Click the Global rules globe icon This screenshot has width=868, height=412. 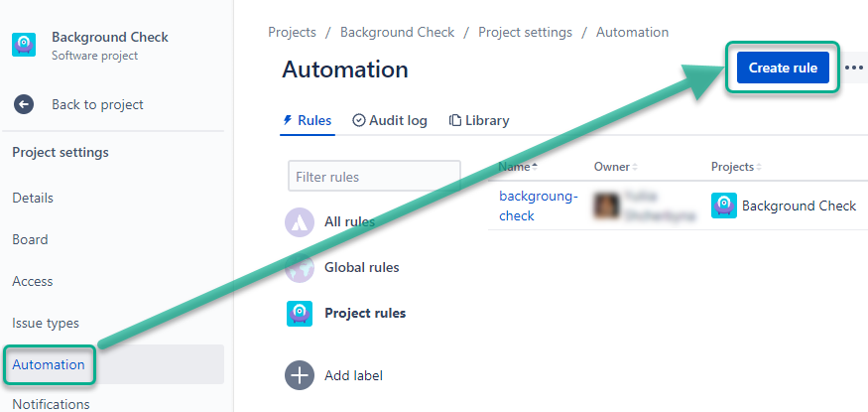pyautogui.click(x=299, y=267)
